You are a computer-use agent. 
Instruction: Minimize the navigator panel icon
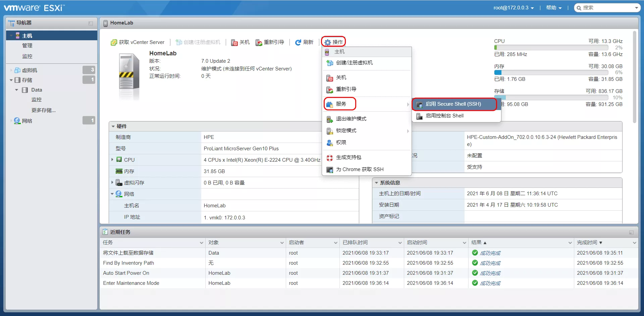pyautogui.click(x=91, y=23)
